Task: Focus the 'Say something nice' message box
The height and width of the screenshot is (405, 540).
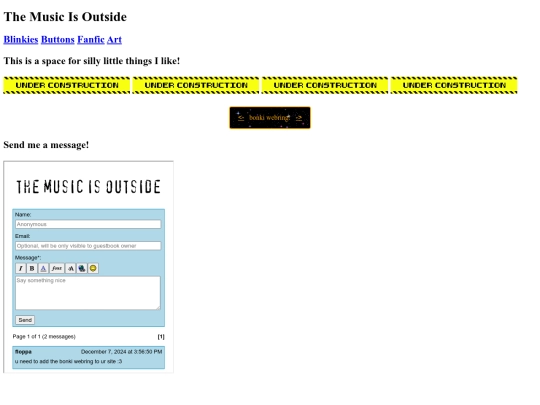Action: [x=88, y=293]
